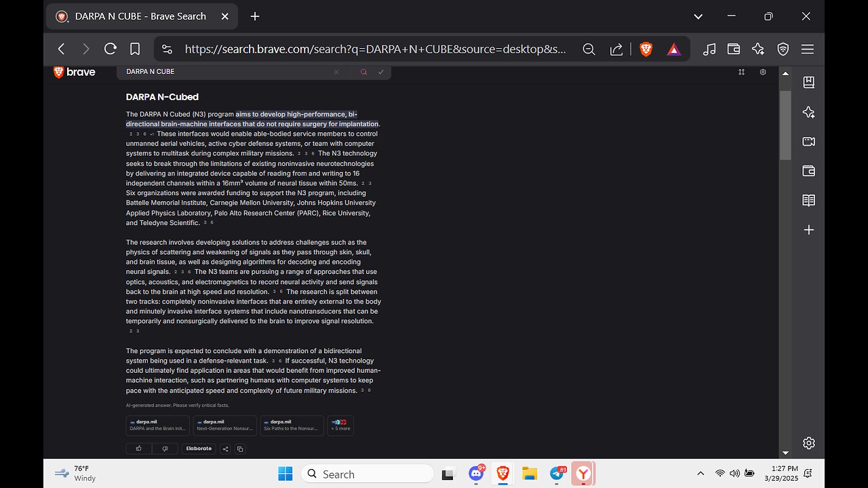Image resolution: width=868 pixels, height=488 pixels.
Task: Open 'DARPA and the Brain Init...' source
Action: click(158, 425)
